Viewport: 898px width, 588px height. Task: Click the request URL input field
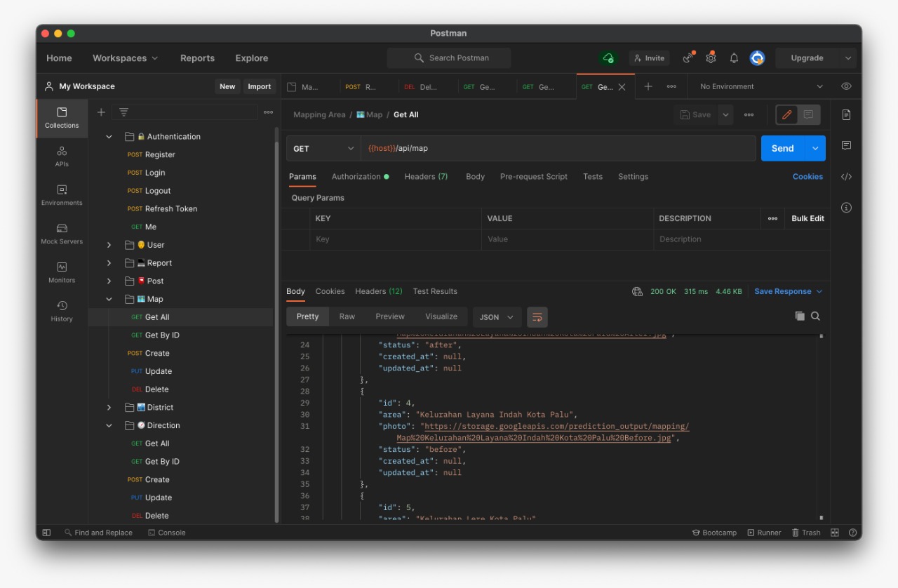(x=558, y=148)
